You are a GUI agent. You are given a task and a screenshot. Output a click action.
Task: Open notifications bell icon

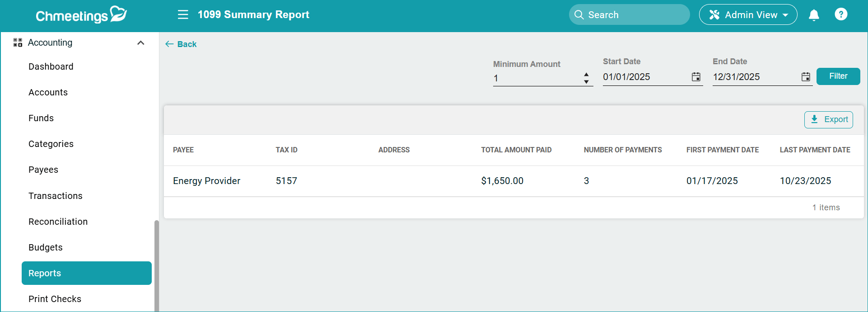(x=814, y=15)
